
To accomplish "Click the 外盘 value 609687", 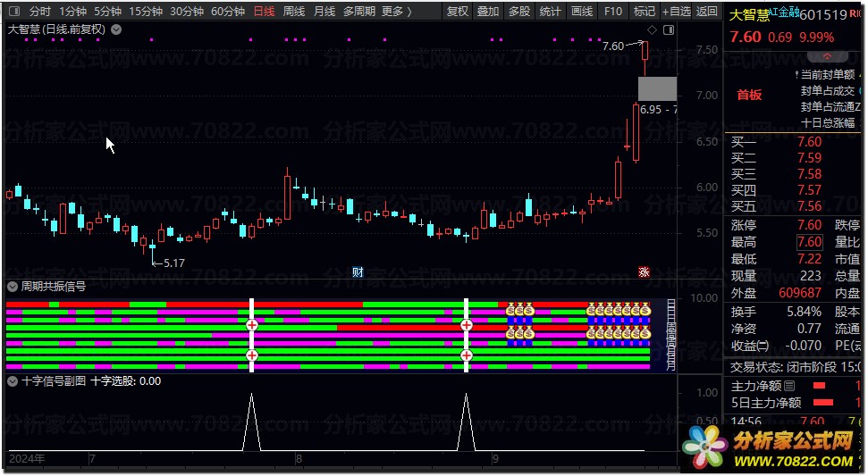I will (800, 292).
